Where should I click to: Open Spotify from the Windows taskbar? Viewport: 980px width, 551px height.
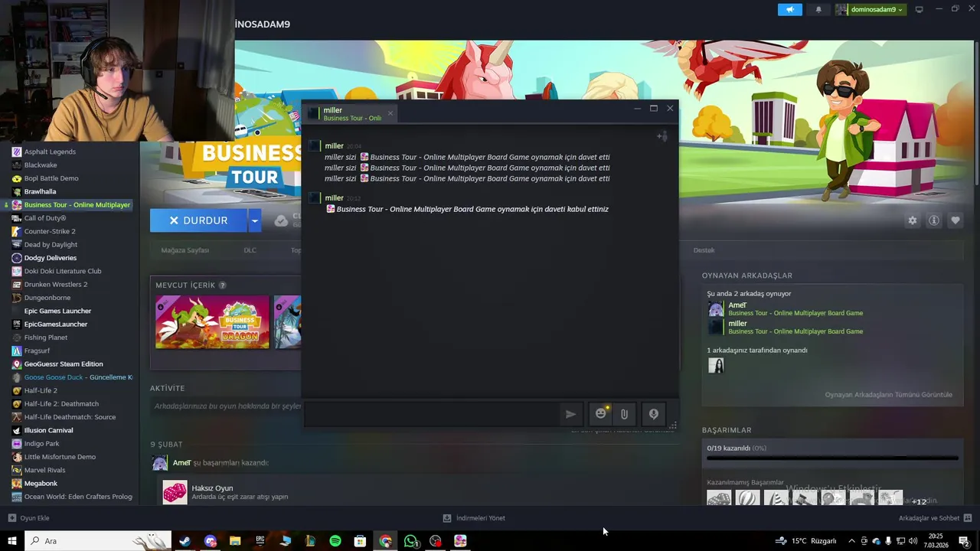pos(335,541)
